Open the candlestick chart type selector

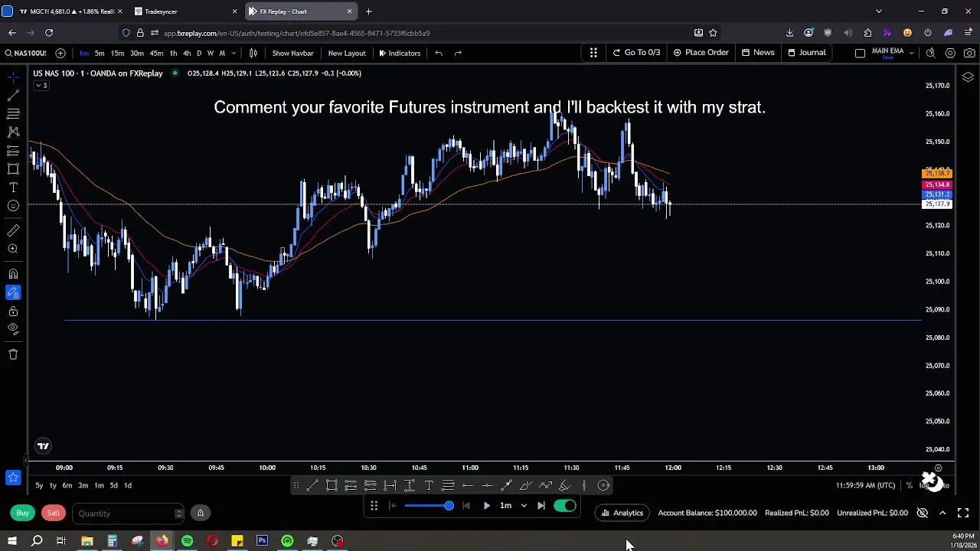[253, 53]
